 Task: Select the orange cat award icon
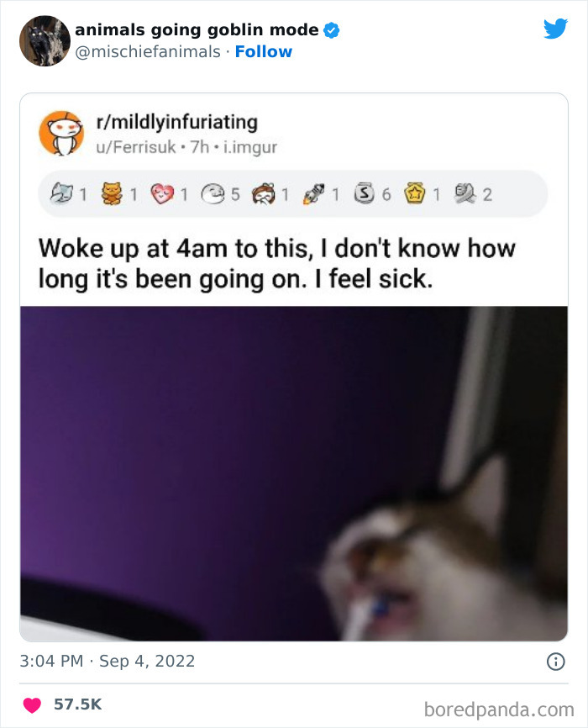tap(112, 193)
